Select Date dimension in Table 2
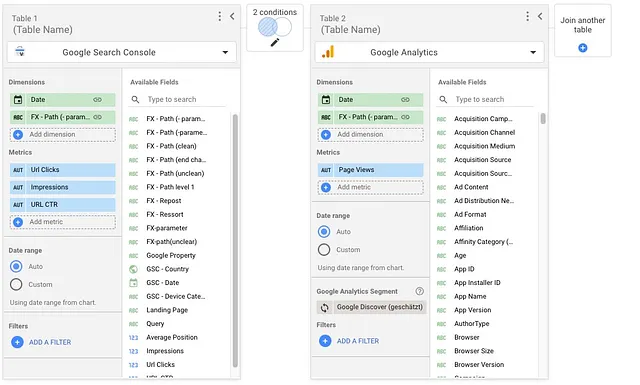This screenshot has height=385, width=640. coord(370,100)
